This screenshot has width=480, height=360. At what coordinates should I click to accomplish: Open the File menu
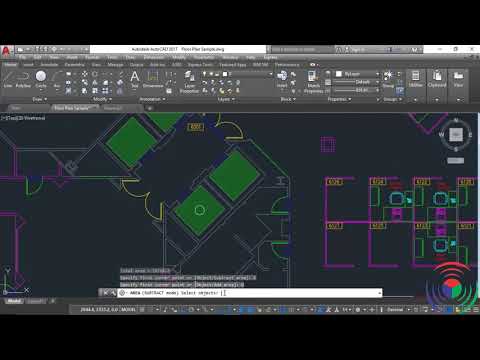tap(22, 57)
